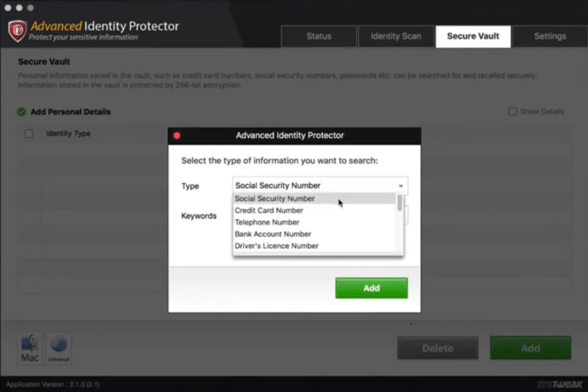The width and height of the screenshot is (588, 392).
Task: Click the green Add button in dialog
Action: tap(371, 288)
